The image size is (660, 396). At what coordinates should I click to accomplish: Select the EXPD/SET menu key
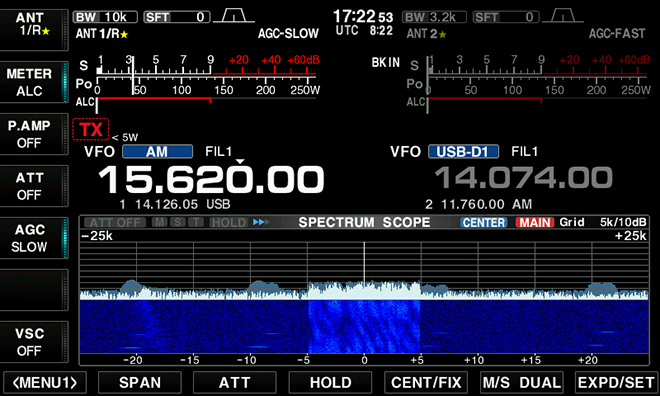(616, 383)
